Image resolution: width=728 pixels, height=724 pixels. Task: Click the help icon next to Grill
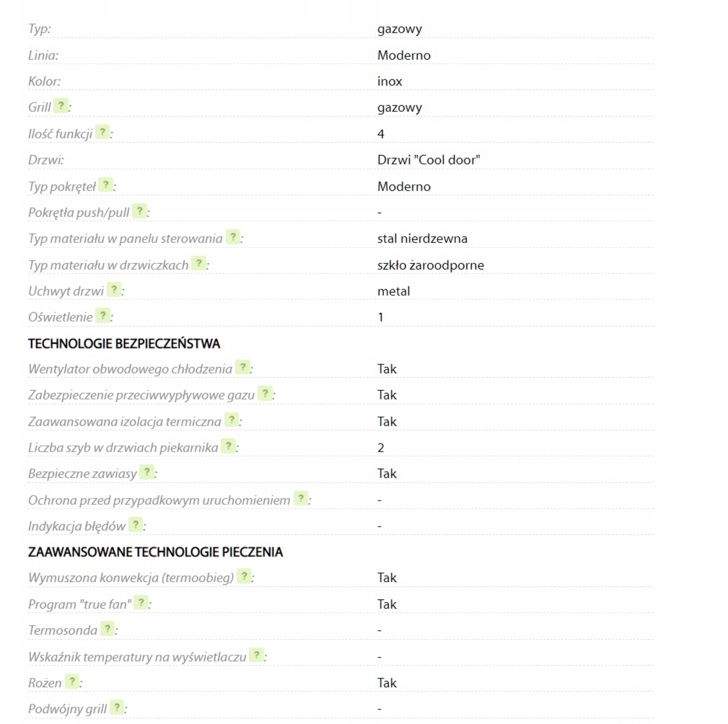[x=61, y=106]
